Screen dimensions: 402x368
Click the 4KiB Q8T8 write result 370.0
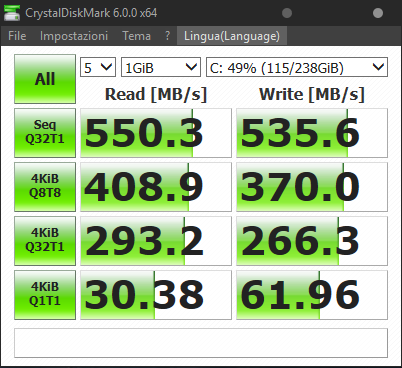[x=312, y=187]
